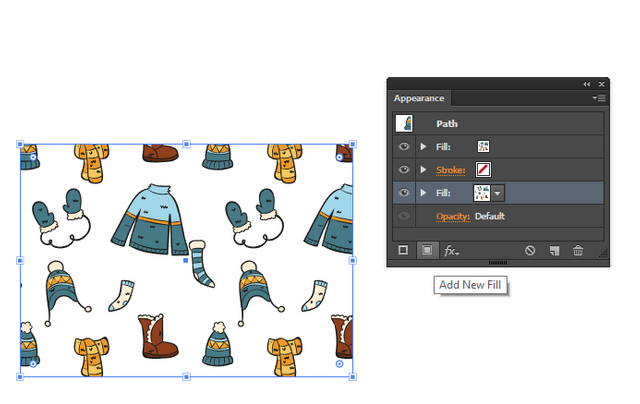Hide the top Fill attribute

[404, 147]
